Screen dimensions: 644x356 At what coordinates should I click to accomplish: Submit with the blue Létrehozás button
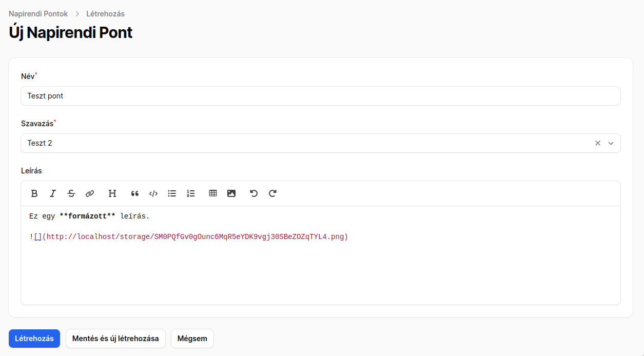(34, 339)
